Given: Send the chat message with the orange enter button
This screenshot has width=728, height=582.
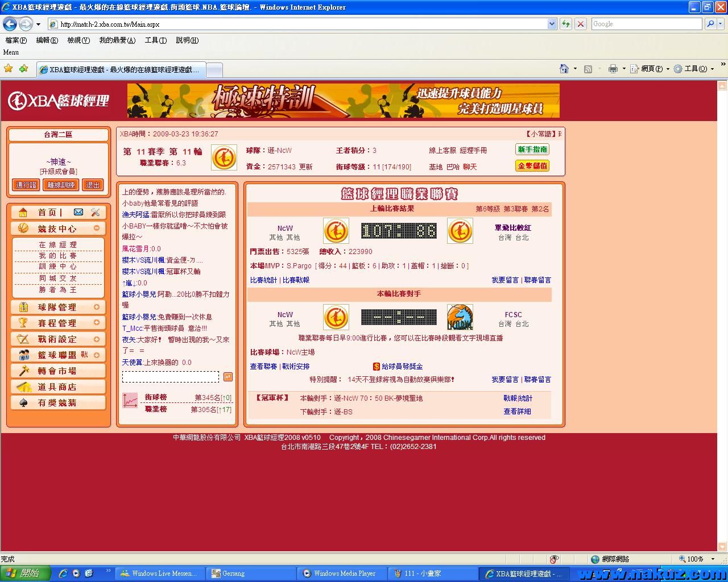Looking at the screenshot, I should coord(227,377).
